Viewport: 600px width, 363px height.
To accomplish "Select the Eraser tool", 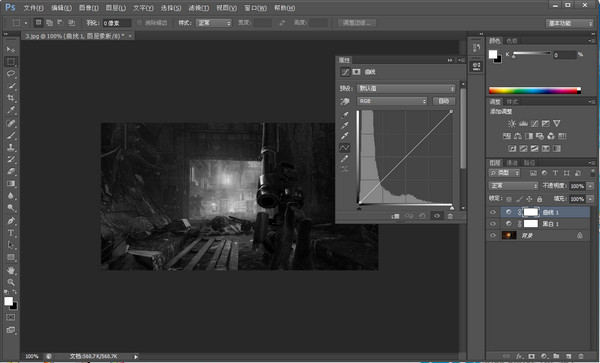I will pos(11,171).
